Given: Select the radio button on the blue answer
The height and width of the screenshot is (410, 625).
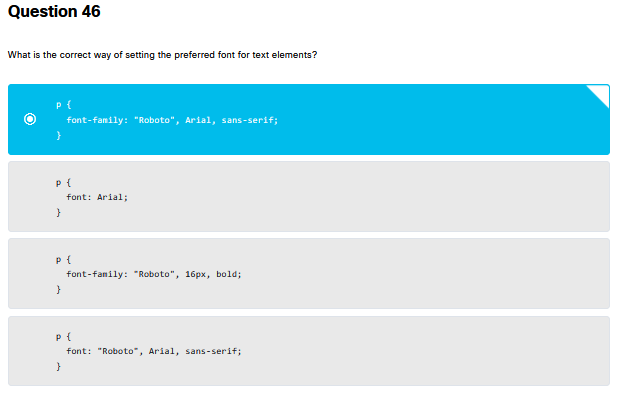Looking at the screenshot, I should coord(30,120).
